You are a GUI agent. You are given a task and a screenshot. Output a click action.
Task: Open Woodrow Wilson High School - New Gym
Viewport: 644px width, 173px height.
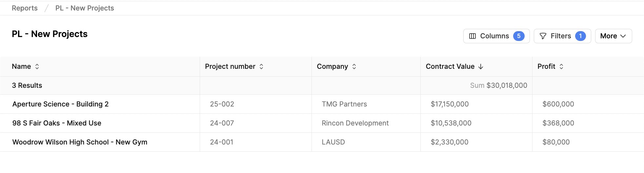point(80,142)
